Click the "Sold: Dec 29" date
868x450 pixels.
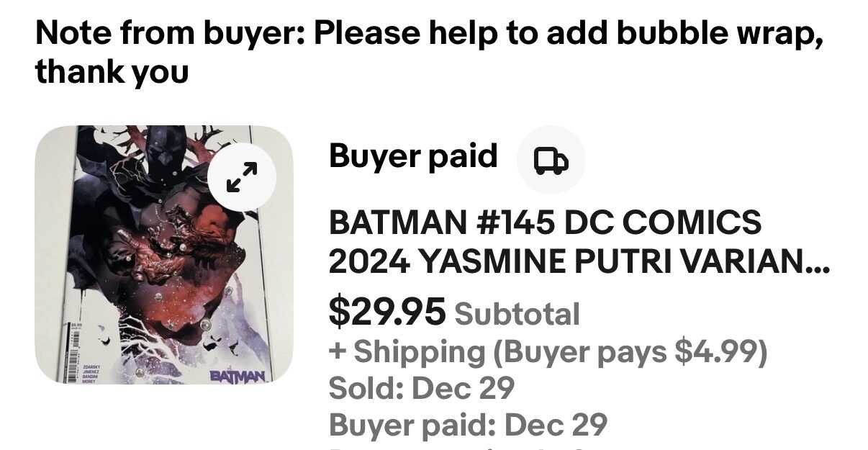(421, 389)
